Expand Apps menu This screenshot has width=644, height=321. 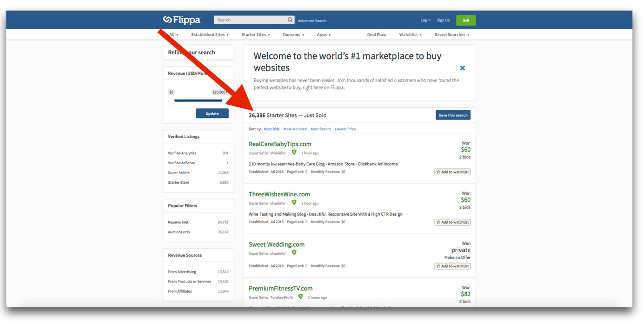[324, 35]
